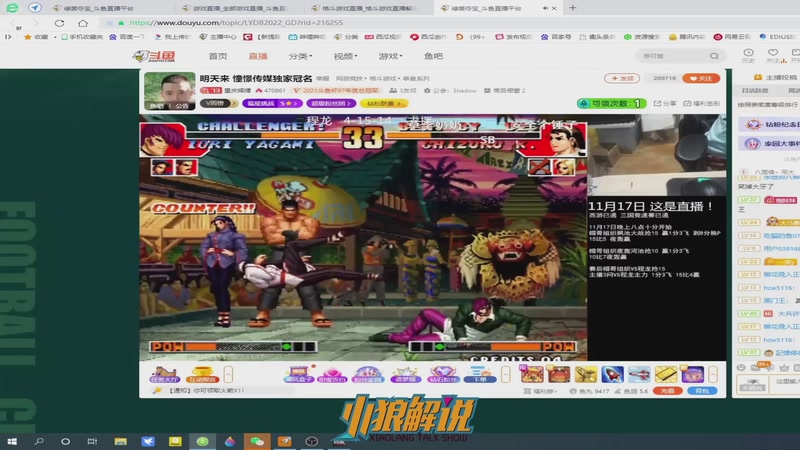
Task: Send the airplane gift
Action: point(639,374)
